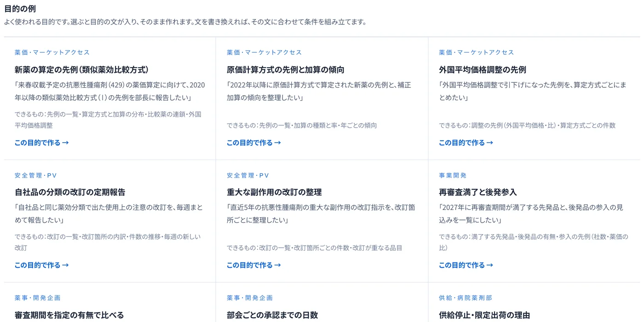Click この目的で作る under 重大な副作用の改訂の整理
The width and height of the screenshot is (644, 322).
(x=253, y=265)
